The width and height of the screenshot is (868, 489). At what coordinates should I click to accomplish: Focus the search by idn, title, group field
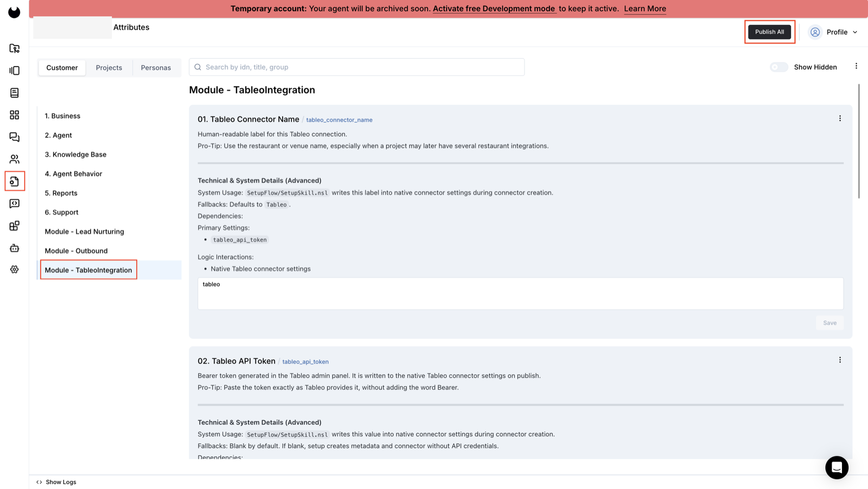pos(357,67)
